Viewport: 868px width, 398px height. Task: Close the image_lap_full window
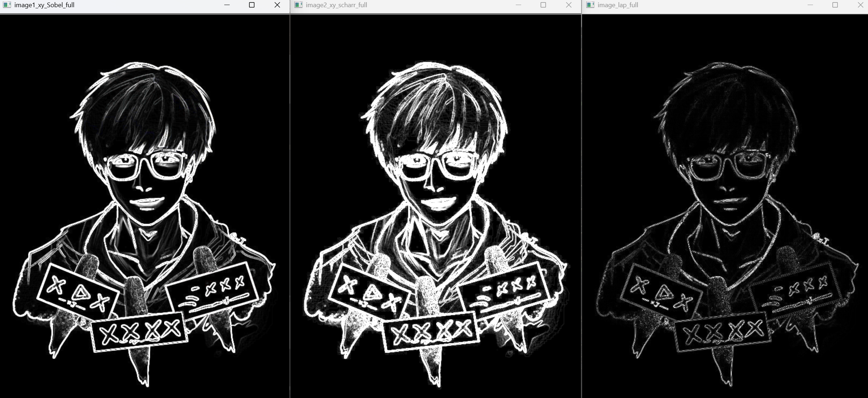tap(860, 5)
